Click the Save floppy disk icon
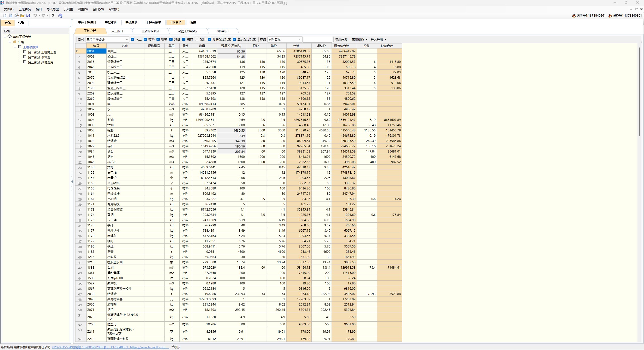The image size is (644, 350). [x=28, y=16]
